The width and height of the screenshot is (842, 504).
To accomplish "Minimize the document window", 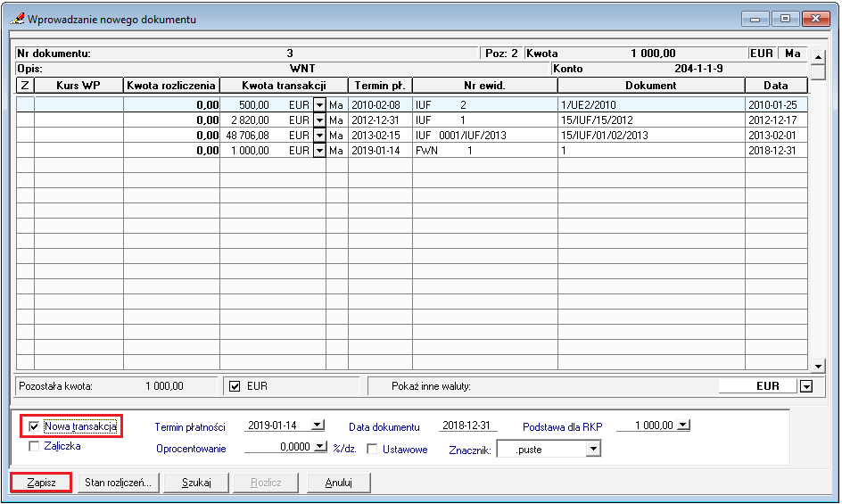I will (x=755, y=19).
